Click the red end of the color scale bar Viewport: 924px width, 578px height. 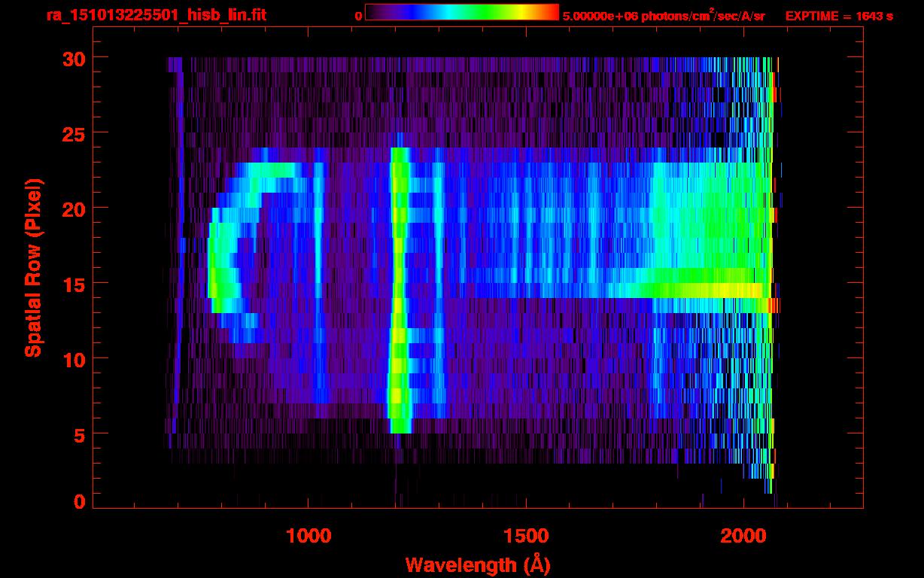click(x=551, y=12)
